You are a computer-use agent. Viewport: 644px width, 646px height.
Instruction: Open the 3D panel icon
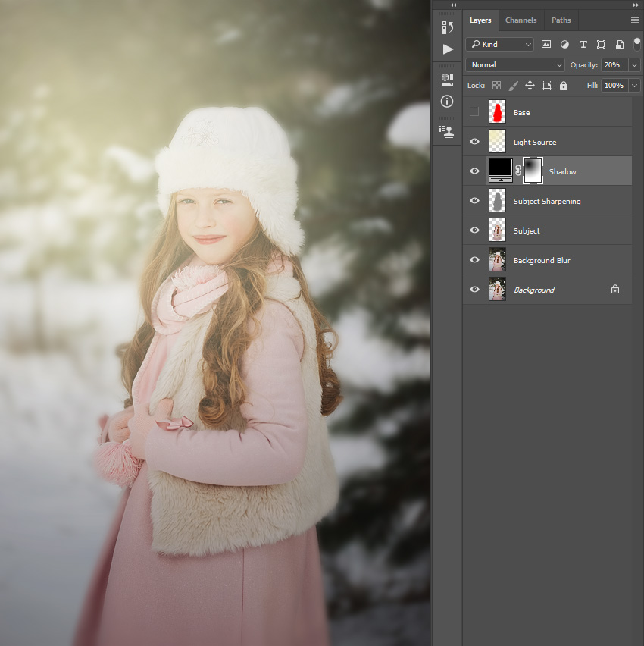[447, 80]
